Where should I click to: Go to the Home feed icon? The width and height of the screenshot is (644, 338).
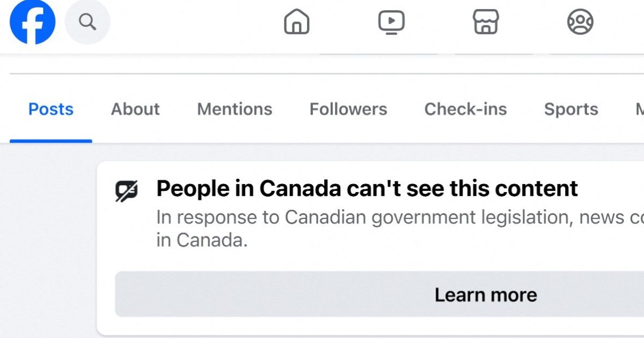click(297, 22)
